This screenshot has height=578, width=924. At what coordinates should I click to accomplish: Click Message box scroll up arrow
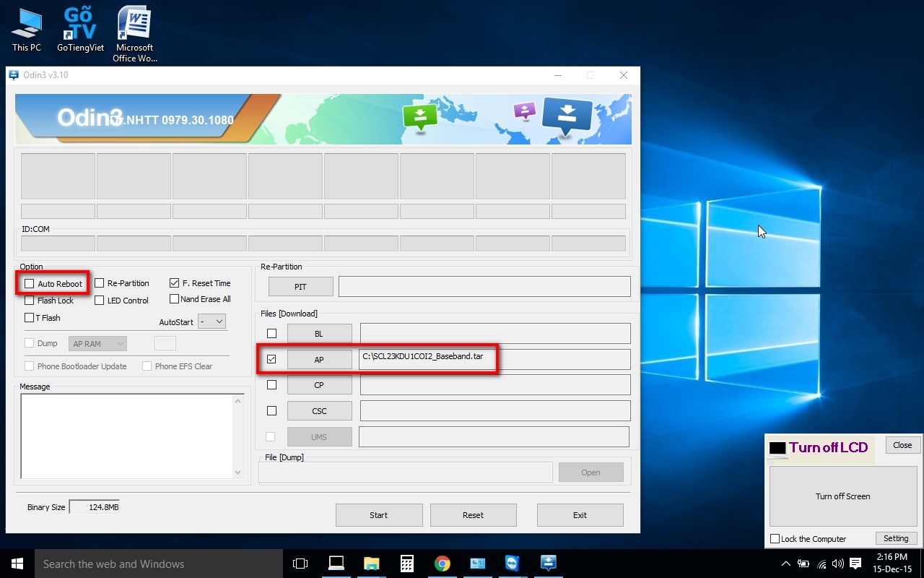pyautogui.click(x=239, y=400)
